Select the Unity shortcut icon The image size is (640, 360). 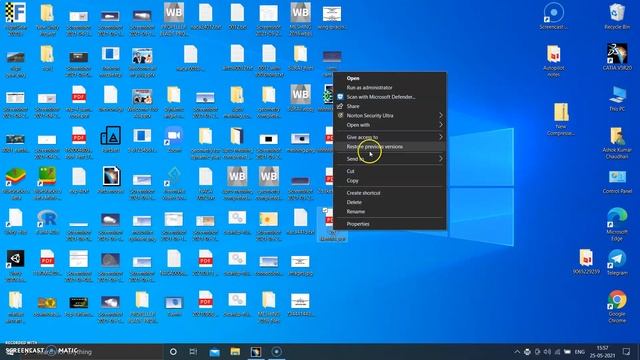(x=16, y=266)
